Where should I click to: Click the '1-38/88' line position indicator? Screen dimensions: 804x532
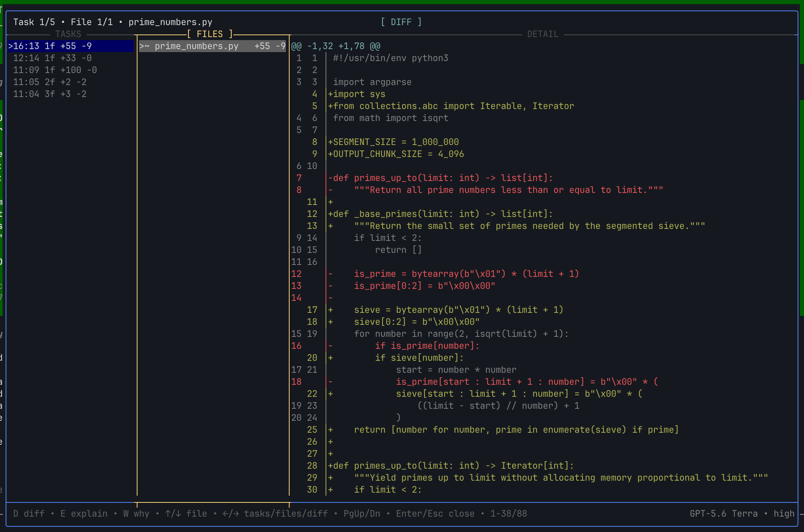click(509, 514)
